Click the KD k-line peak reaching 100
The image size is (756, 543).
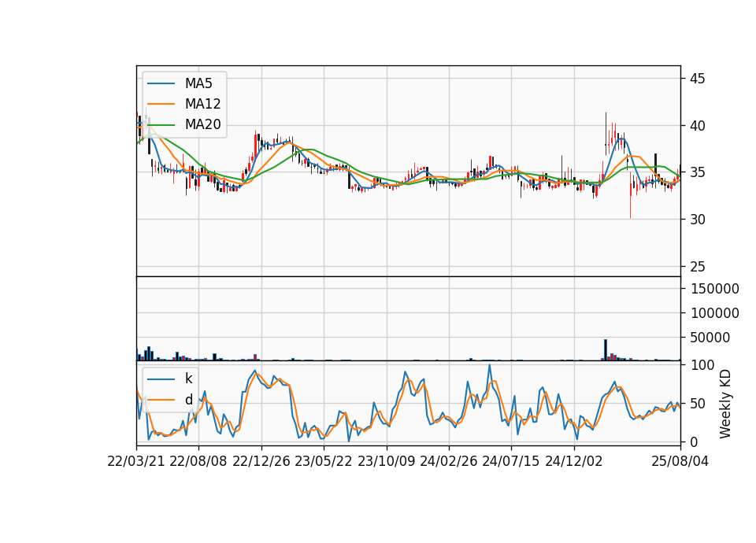click(x=489, y=366)
